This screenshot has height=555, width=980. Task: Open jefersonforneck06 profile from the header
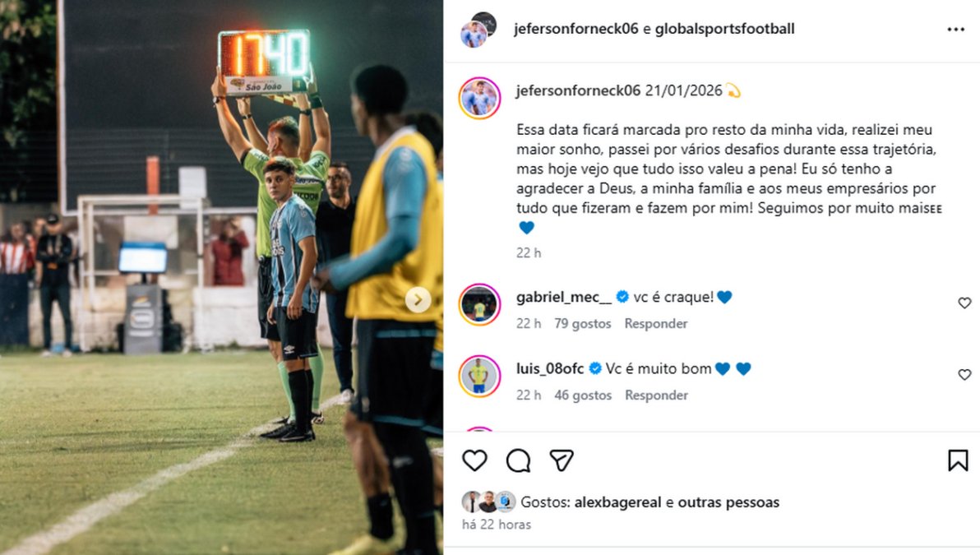(576, 29)
